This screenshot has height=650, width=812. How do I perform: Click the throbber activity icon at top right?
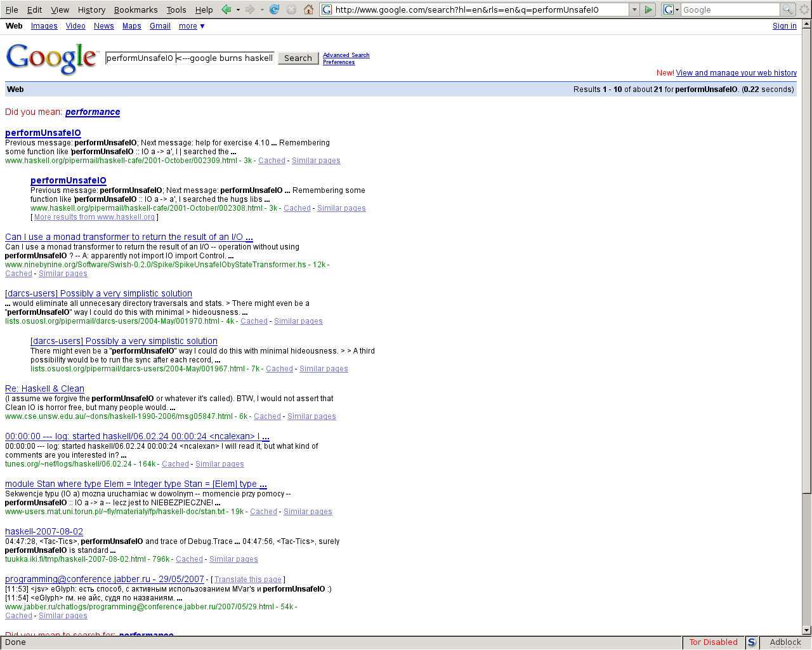[804, 10]
